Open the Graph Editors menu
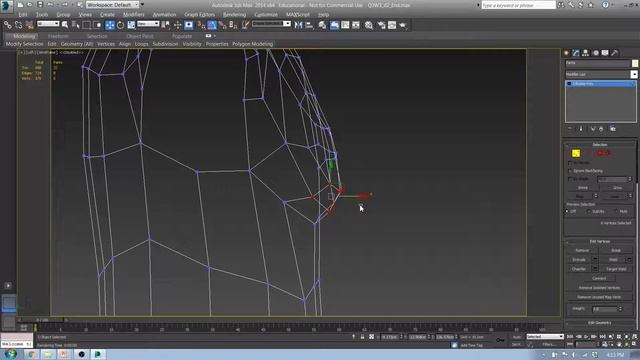640x360 pixels. pyautogui.click(x=199, y=14)
